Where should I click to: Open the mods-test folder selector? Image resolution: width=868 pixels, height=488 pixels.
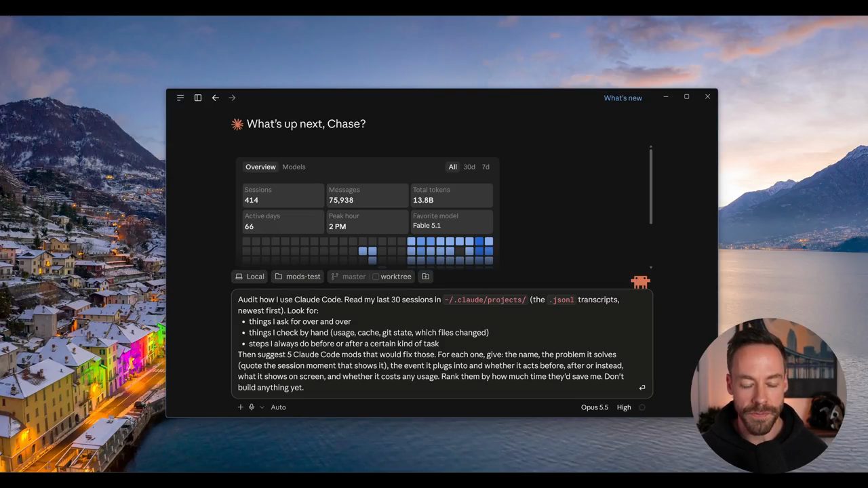point(298,277)
